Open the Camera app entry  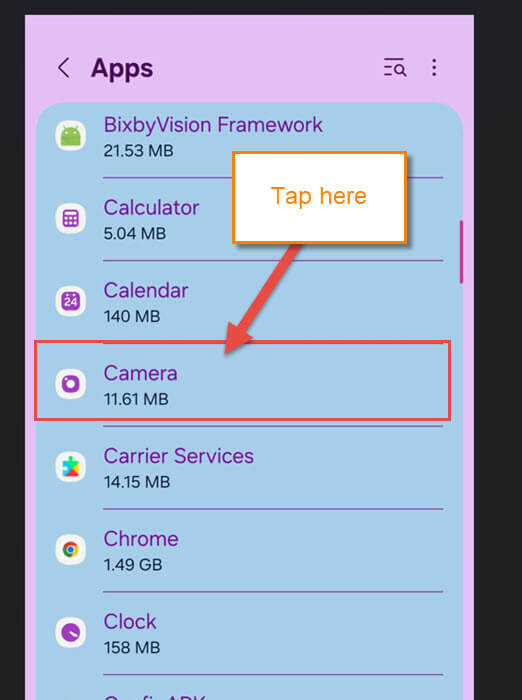point(242,381)
